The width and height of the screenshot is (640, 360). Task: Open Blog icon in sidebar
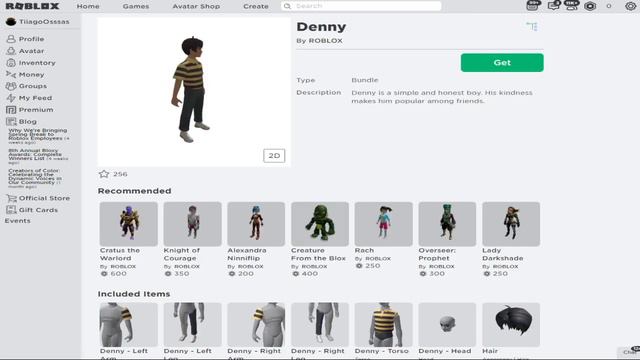tap(11, 122)
